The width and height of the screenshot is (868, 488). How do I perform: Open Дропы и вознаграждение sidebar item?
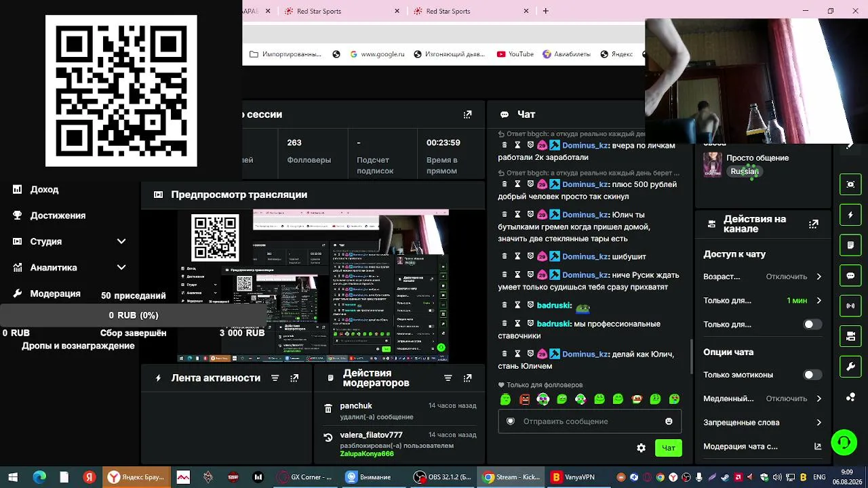click(x=78, y=346)
